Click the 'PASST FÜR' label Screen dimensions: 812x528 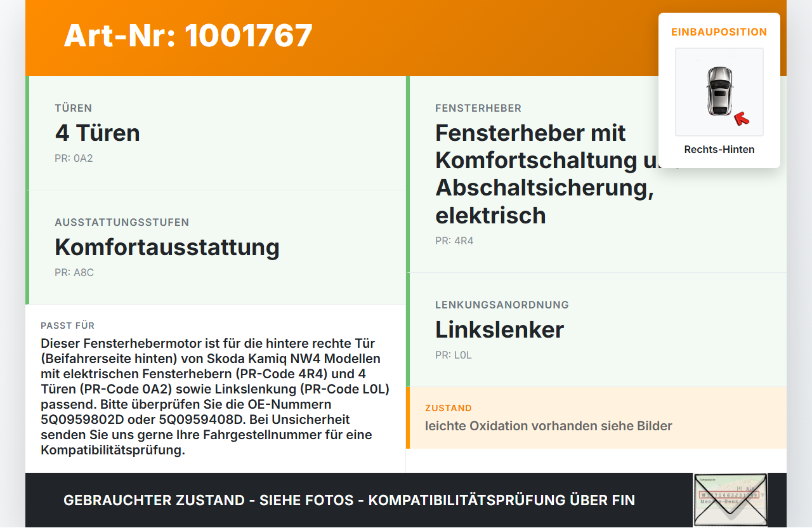click(68, 326)
